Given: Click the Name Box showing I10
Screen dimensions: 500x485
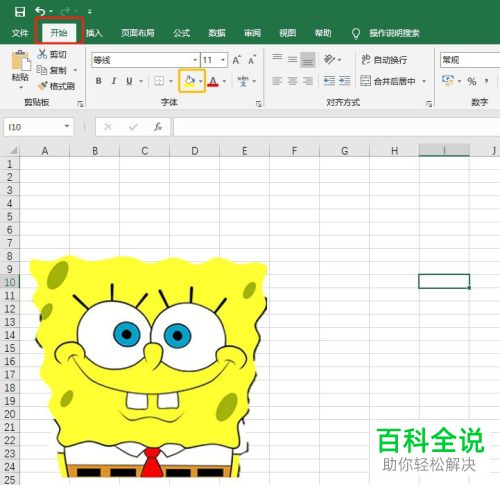Looking at the screenshot, I should click(33, 127).
